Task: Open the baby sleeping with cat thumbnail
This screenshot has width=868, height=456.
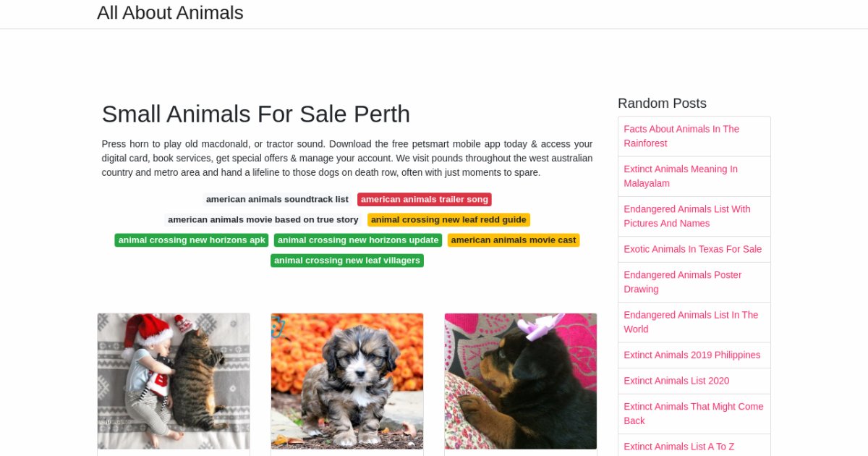Action: 174,381
